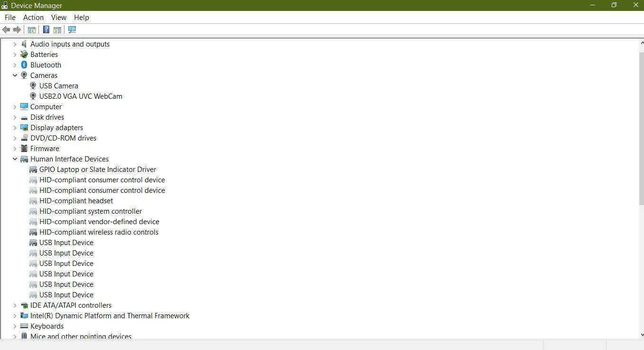Screen dimensions: 644x350
Task: Select the USB Camera device icon
Action: (x=33, y=85)
